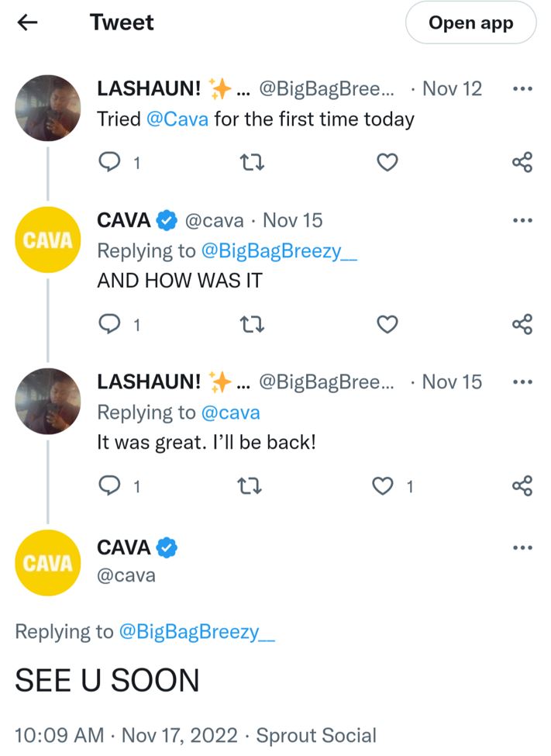The width and height of the screenshot is (551, 756).
Task: Reply to LASHAUN's Nov 12 tweet
Action: click(112, 163)
